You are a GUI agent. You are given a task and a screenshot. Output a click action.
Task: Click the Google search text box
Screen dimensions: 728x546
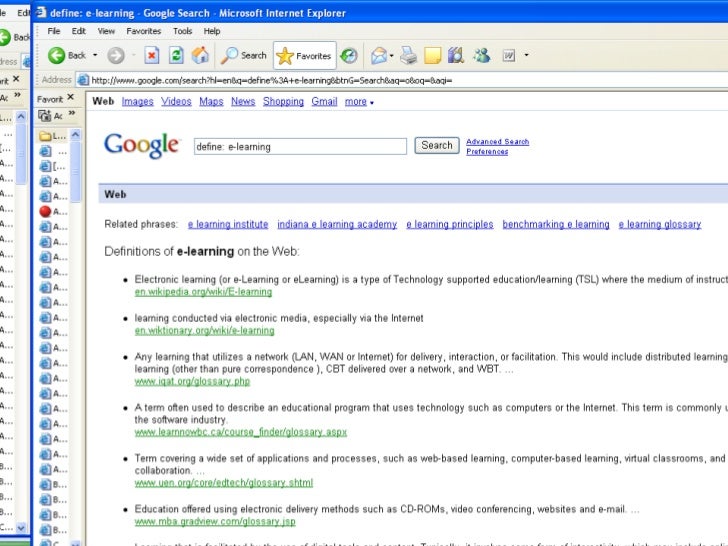point(300,146)
